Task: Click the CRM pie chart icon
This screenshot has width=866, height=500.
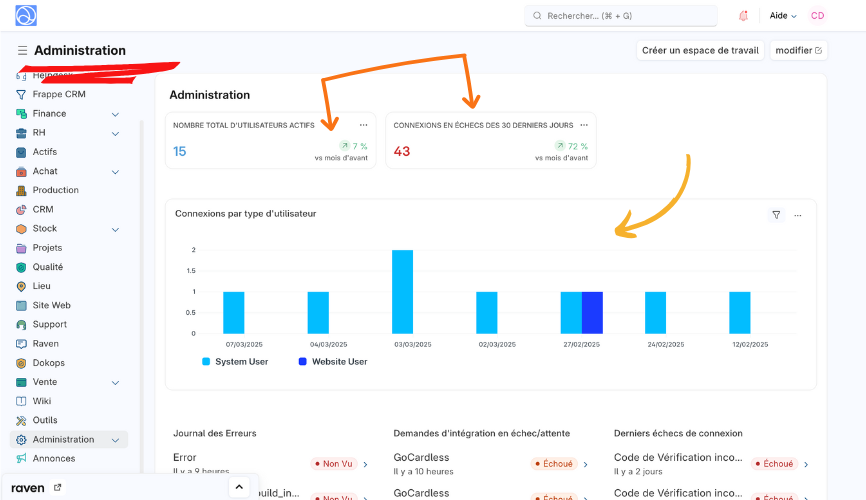Action: [21, 209]
